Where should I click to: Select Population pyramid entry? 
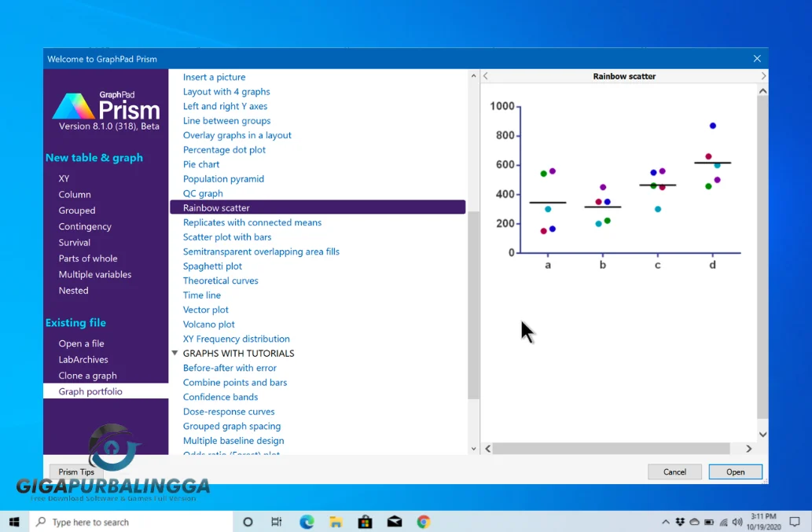point(223,178)
